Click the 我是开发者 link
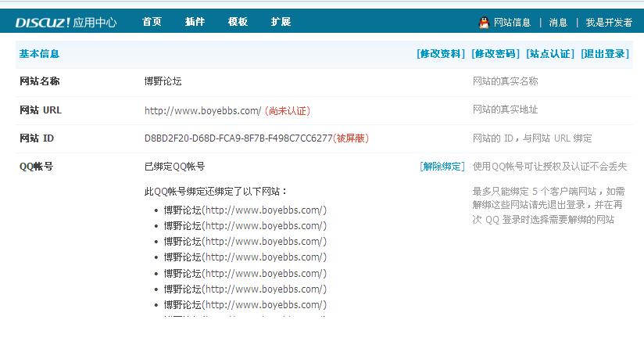 point(609,22)
